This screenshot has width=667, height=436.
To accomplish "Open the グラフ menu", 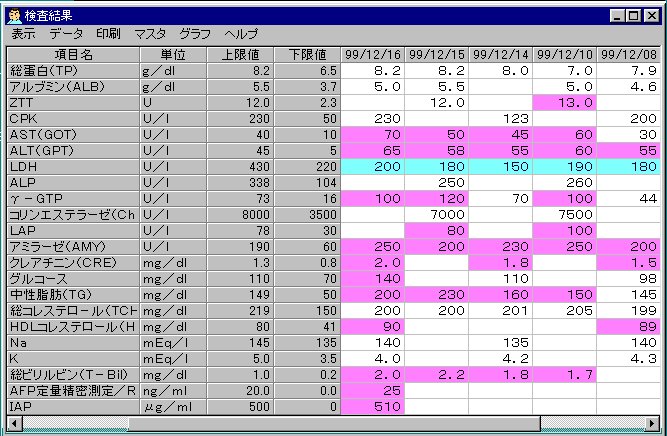I will tap(195, 34).
